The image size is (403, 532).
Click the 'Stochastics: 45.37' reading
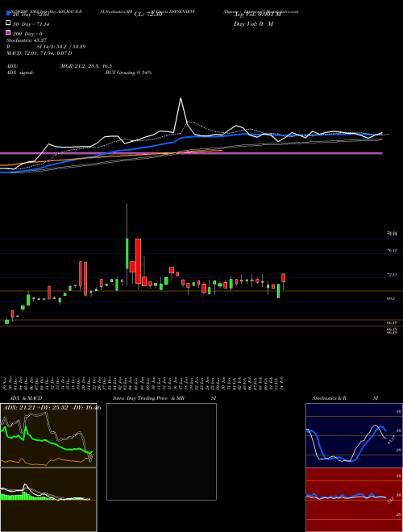tap(27, 40)
